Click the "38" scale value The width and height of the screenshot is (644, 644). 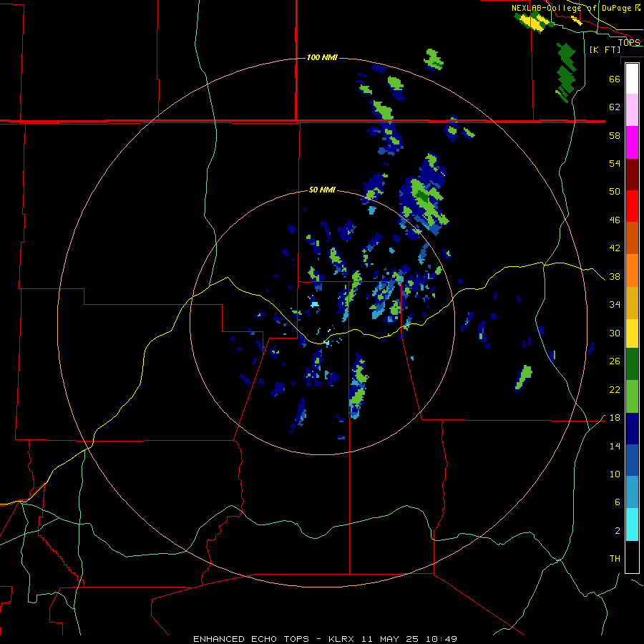[615, 277]
